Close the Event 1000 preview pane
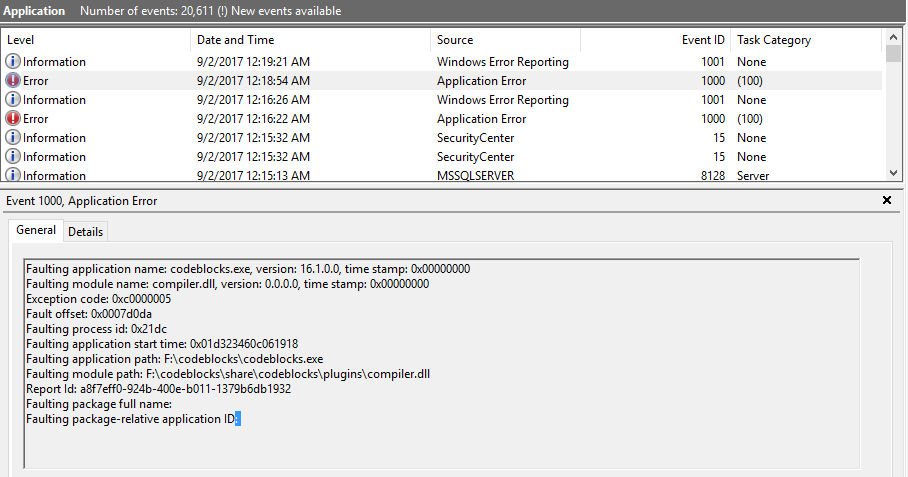 pos(886,201)
